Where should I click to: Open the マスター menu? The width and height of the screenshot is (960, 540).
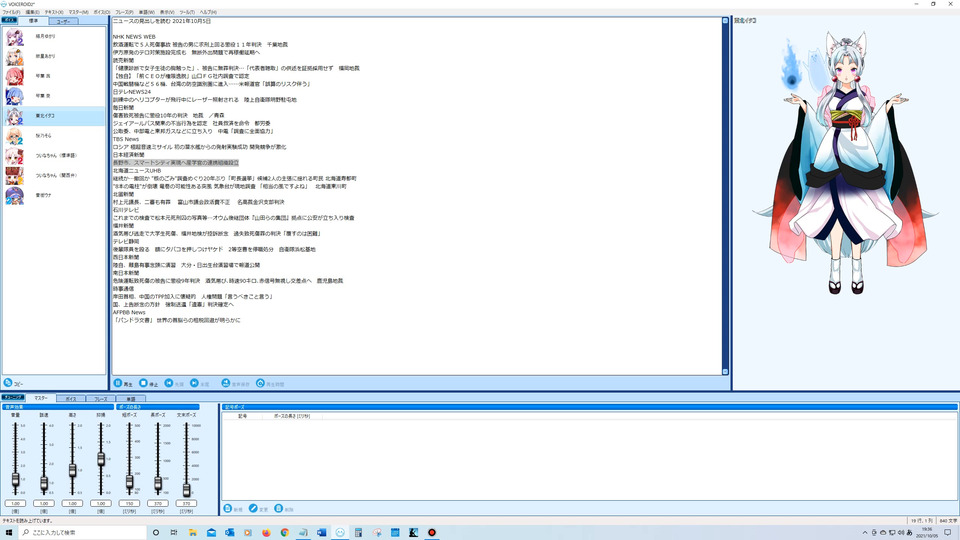pyautogui.click(x=78, y=12)
